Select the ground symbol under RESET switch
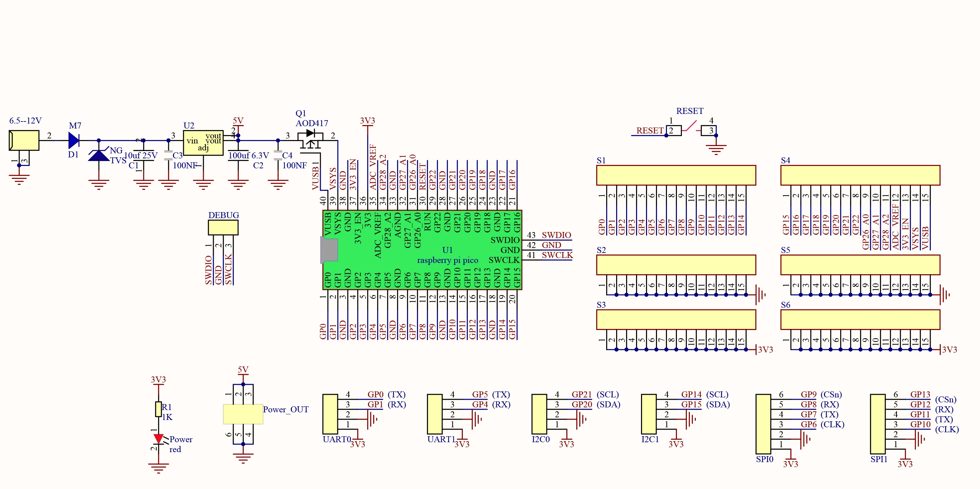This screenshot has height=489, width=980. [x=716, y=149]
